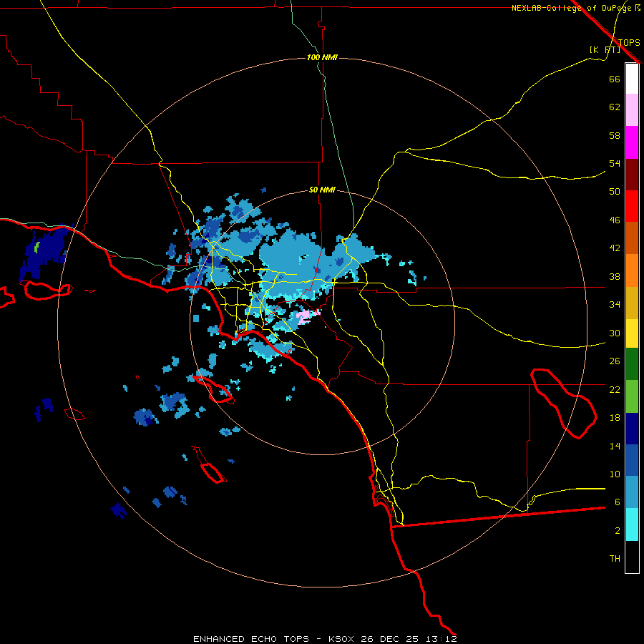The image size is (644, 644).
Task: Click the green pixel in the western navy cell
Action: [36, 248]
